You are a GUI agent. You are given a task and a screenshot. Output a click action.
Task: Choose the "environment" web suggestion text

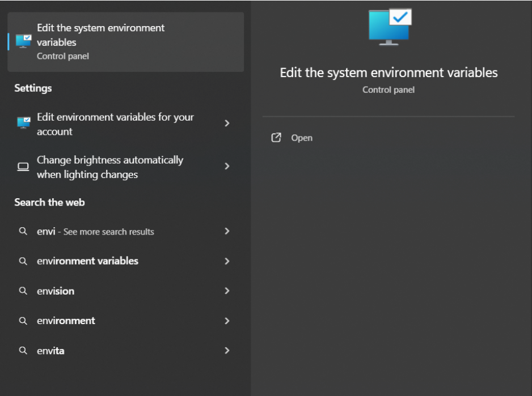click(x=66, y=321)
